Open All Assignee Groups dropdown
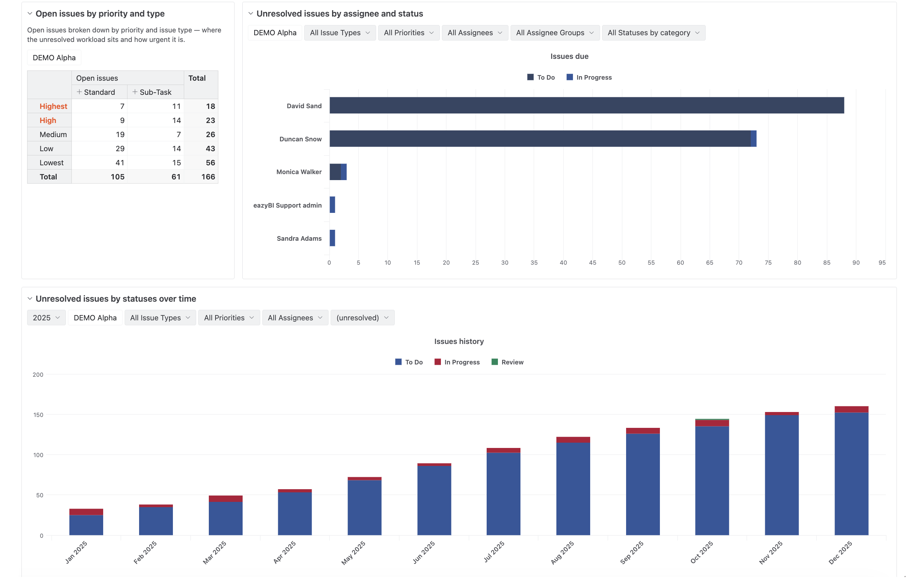This screenshot has width=924, height=578. (x=555, y=32)
